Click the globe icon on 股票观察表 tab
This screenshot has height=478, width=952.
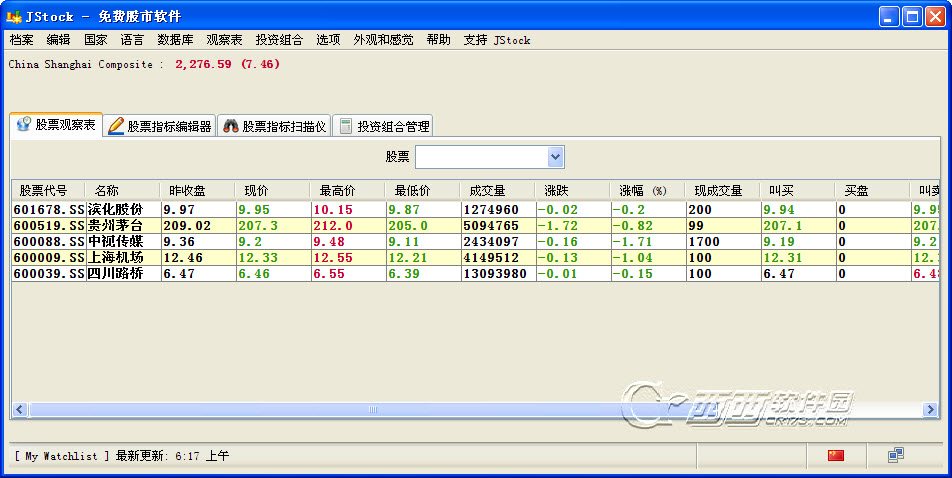point(24,125)
